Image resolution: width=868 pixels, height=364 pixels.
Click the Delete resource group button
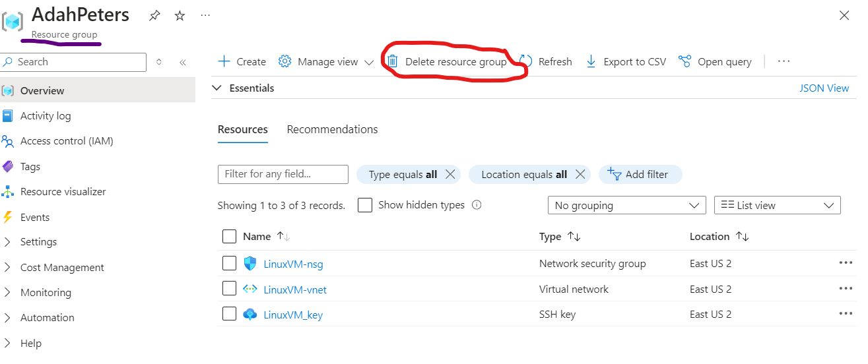pos(448,61)
